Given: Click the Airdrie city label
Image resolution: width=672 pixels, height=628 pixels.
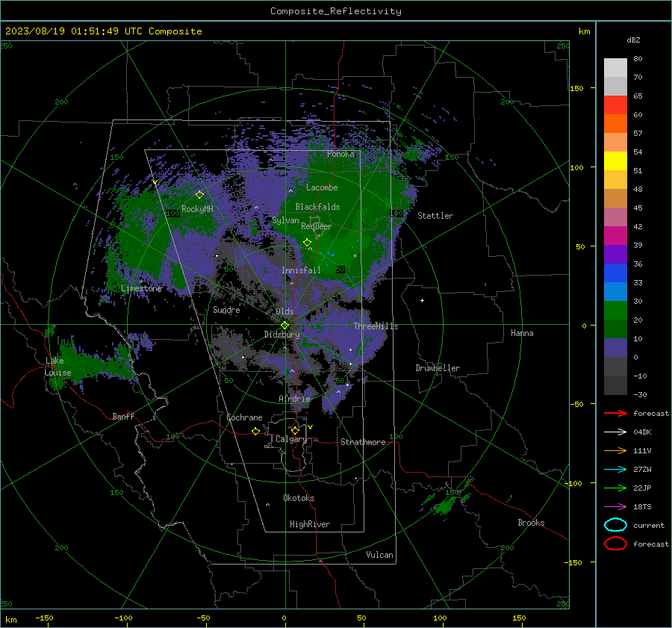Looking at the screenshot, I should pyautogui.click(x=294, y=399).
